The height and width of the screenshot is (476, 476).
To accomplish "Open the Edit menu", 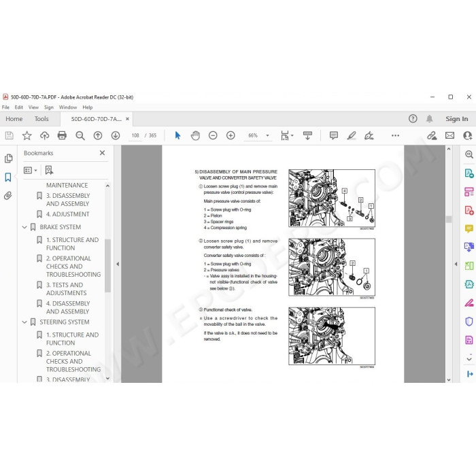I will pyautogui.click(x=19, y=107).
